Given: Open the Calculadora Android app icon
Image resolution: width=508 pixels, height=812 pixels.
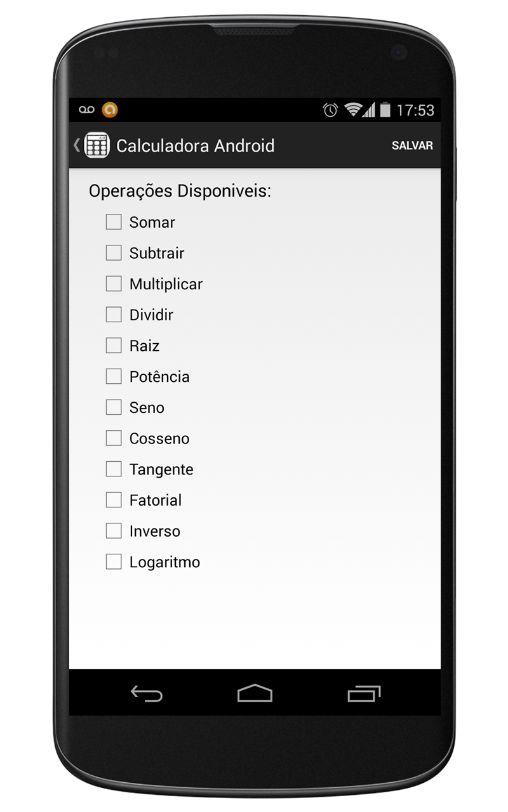Looking at the screenshot, I should coord(97,145).
